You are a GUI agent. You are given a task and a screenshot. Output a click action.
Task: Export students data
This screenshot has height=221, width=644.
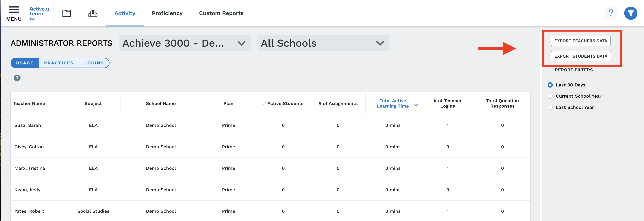(x=580, y=56)
